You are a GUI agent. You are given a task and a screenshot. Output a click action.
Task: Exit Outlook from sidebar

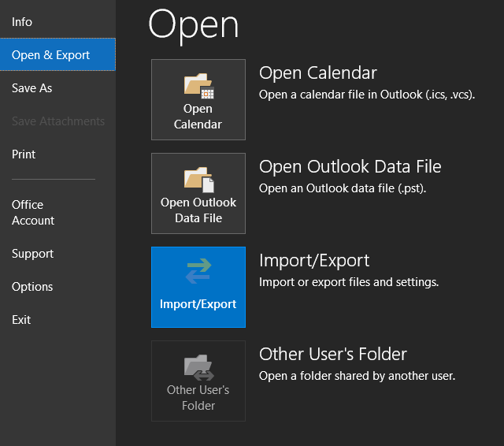click(x=21, y=320)
